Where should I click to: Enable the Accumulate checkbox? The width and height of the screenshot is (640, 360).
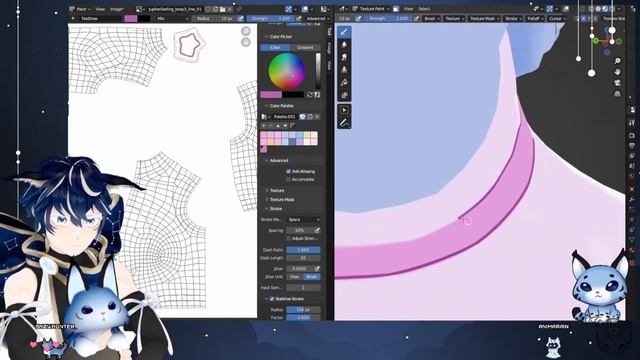pos(289,179)
